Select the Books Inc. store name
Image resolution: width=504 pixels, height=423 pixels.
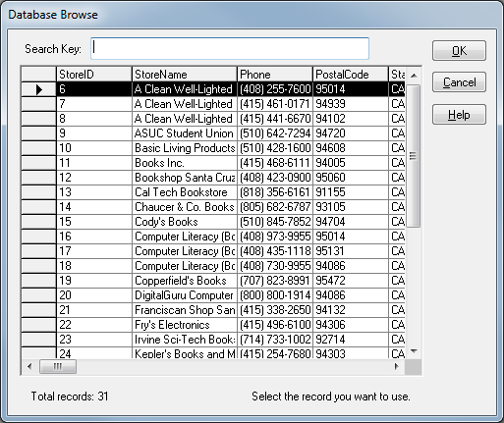(x=185, y=163)
